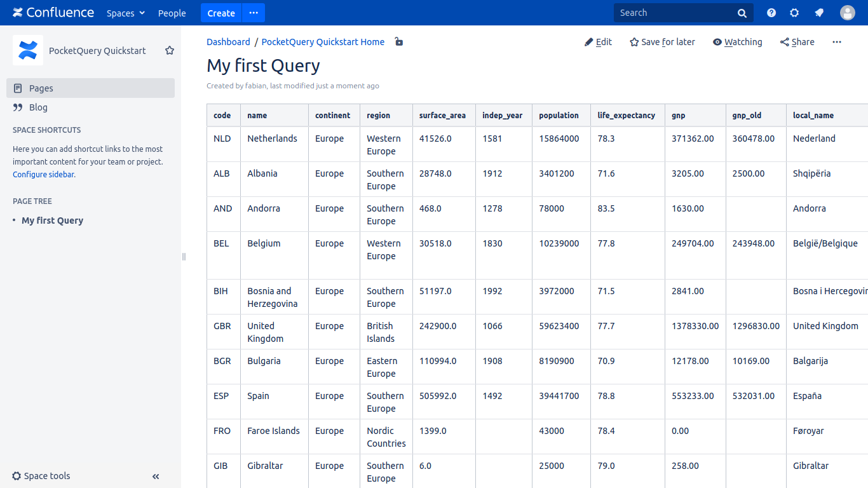The width and height of the screenshot is (868, 488).
Task: Open the more-create ellipsis next to Create
Action: point(254,13)
